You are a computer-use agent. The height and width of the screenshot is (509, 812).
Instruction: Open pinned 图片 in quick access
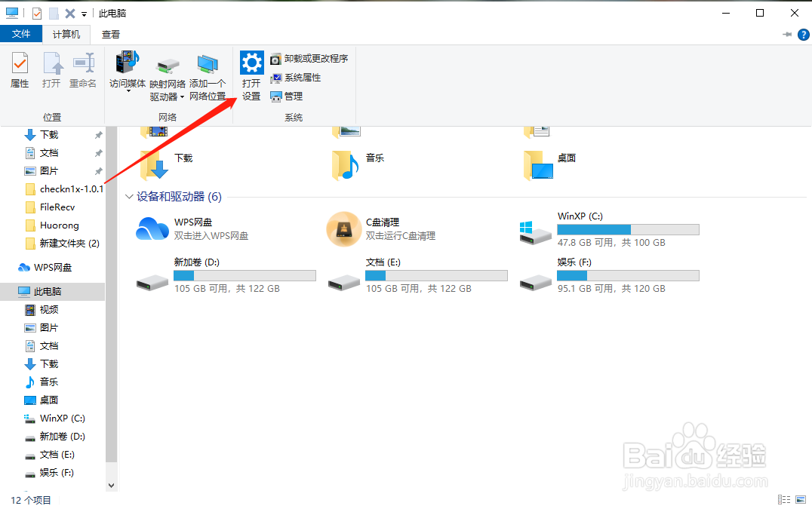(49, 171)
